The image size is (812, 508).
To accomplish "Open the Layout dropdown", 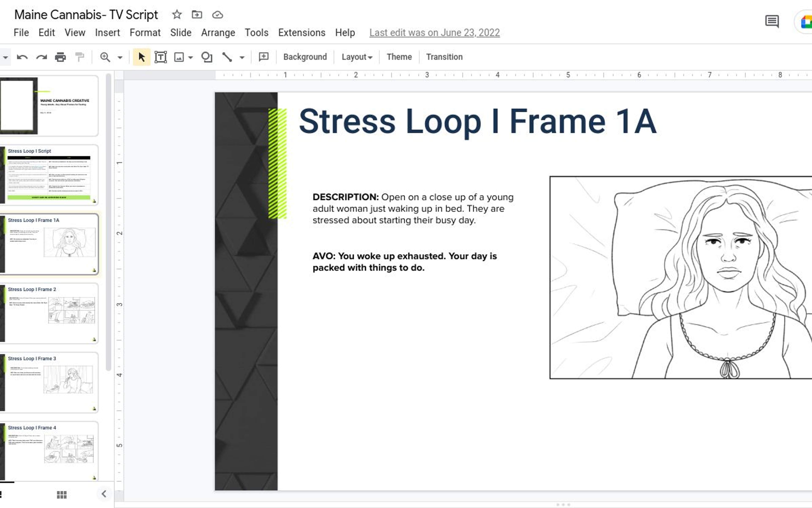I will [357, 57].
